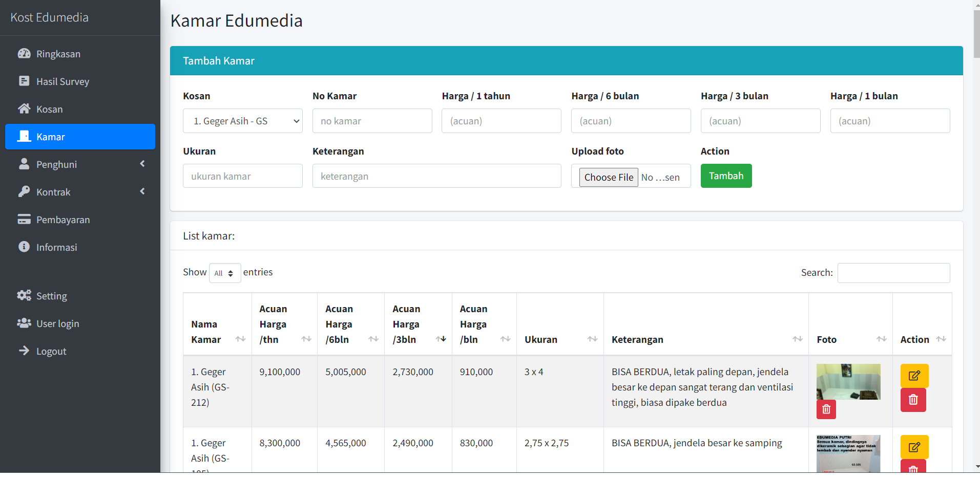Expand the Penghuni submenu in sidebar
The width and height of the screenshot is (980, 479).
(x=142, y=164)
